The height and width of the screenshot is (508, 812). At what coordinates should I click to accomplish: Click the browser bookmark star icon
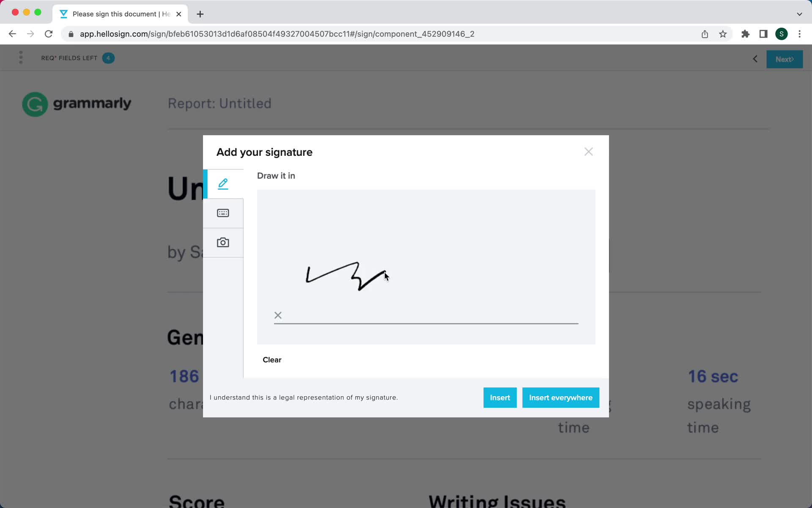click(723, 34)
